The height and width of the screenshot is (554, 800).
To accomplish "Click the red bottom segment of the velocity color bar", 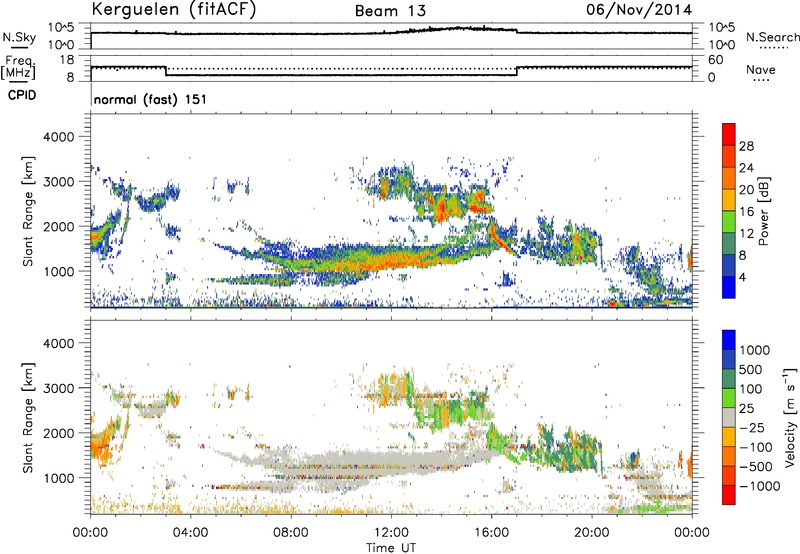I will [729, 495].
